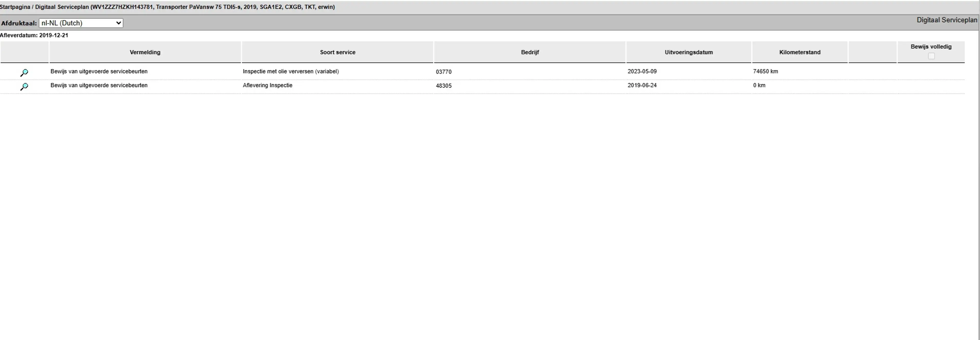Sort by Bedrijf column header
This screenshot has width=980, height=340.
[530, 52]
